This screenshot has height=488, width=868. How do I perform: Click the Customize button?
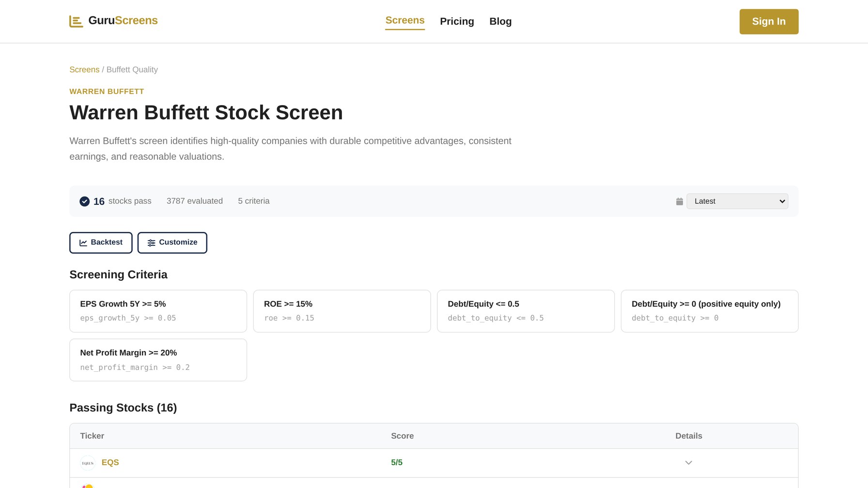[x=172, y=243]
